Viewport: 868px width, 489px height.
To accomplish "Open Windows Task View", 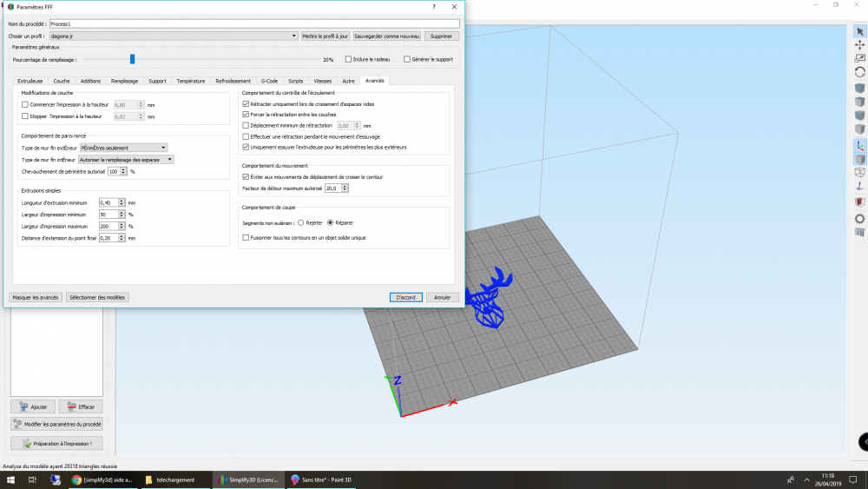I will point(32,479).
